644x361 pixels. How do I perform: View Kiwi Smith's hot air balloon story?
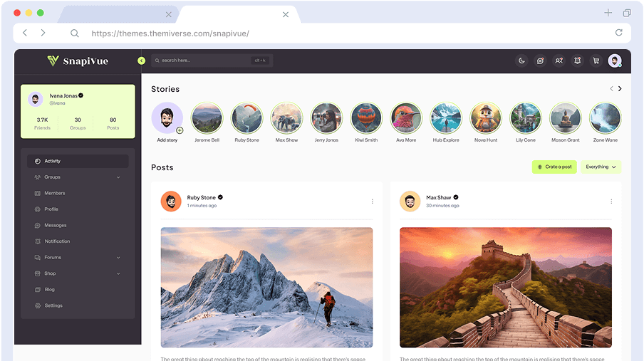(366, 118)
